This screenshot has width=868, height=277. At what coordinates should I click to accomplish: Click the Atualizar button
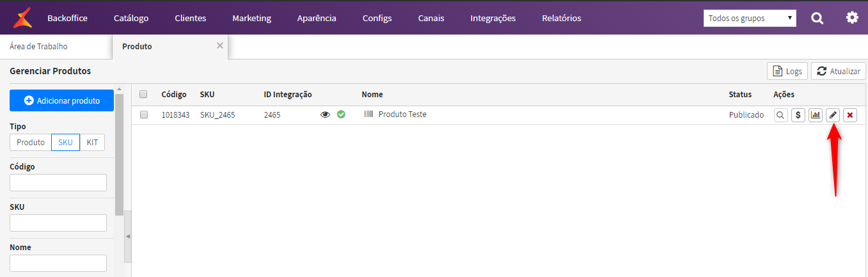tap(839, 71)
